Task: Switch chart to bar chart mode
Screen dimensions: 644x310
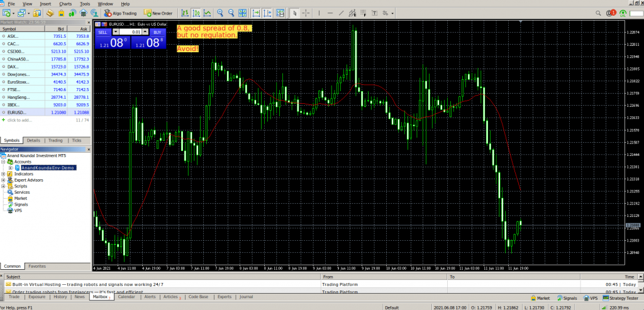Action: tap(186, 14)
